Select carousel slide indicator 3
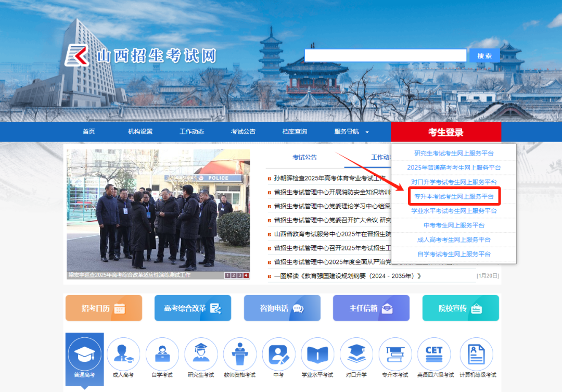The height and width of the screenshot is (392, 562). point(240,275)
